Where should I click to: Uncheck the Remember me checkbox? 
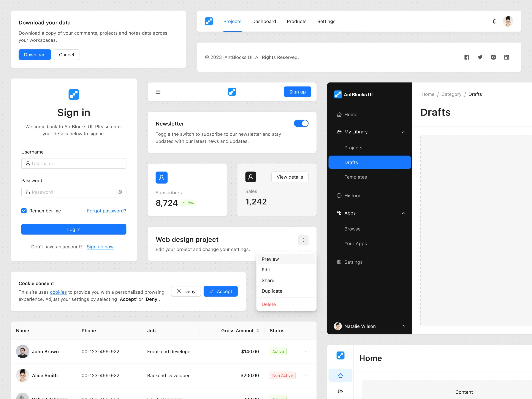click(24, 211)
